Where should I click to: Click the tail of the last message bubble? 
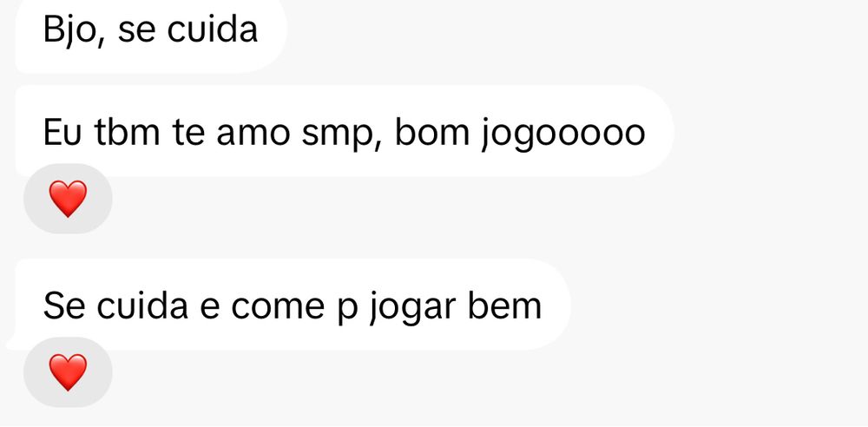(x=13, y=342)
